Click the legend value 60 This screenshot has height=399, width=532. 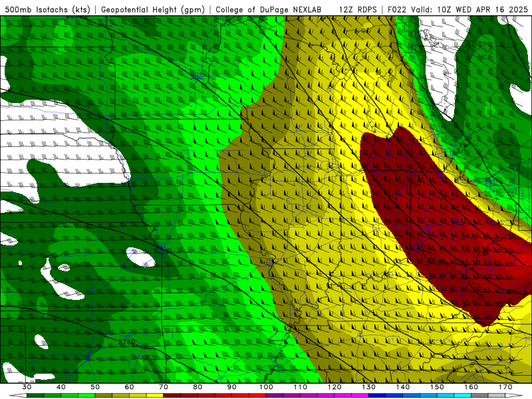pos(129,387)
